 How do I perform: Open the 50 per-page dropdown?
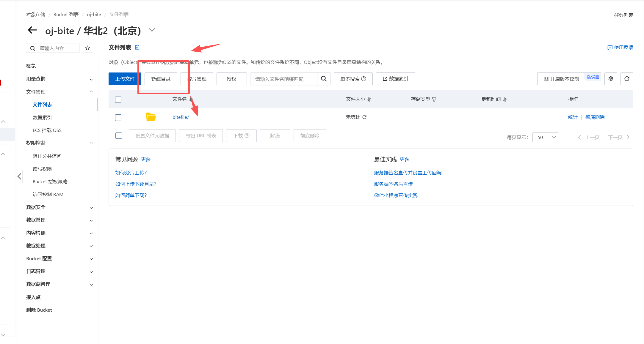(x=545, y=137)
